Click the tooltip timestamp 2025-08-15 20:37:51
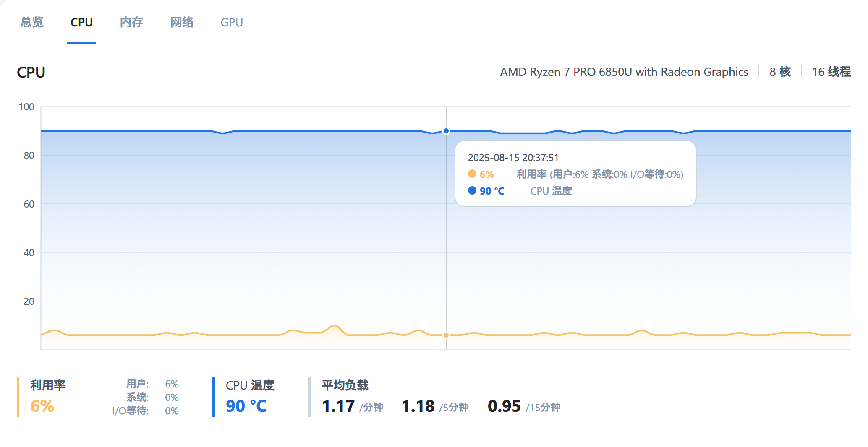Image resolution: width=868 pixels, height=447 pixels. (513, 158)
